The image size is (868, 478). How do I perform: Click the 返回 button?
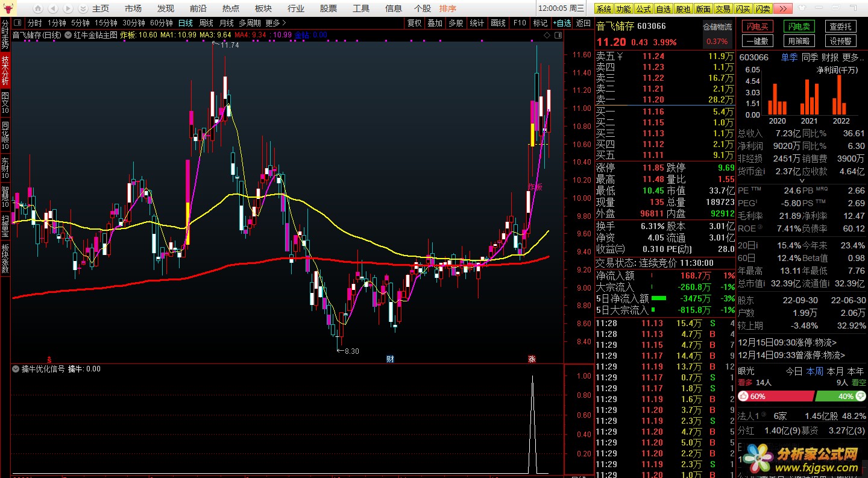coord(583,23)
